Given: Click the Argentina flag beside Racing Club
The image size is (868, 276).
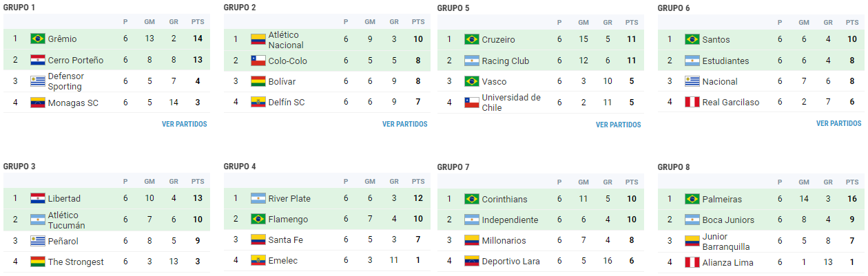Looking at the screenshot, I should click(472, 61).
